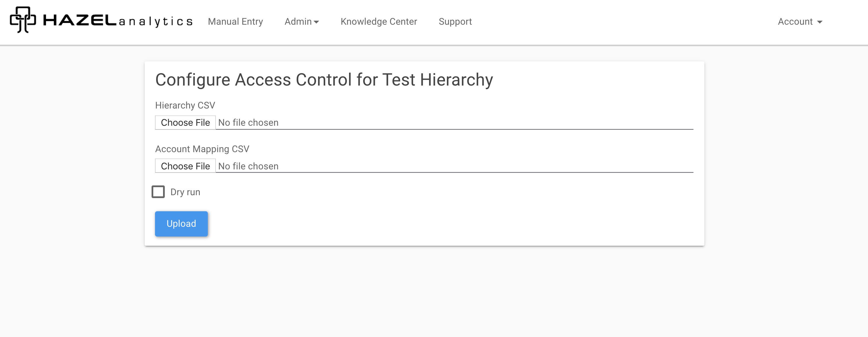Go to the Support page

pyautogui.click(x=455, y=22)
